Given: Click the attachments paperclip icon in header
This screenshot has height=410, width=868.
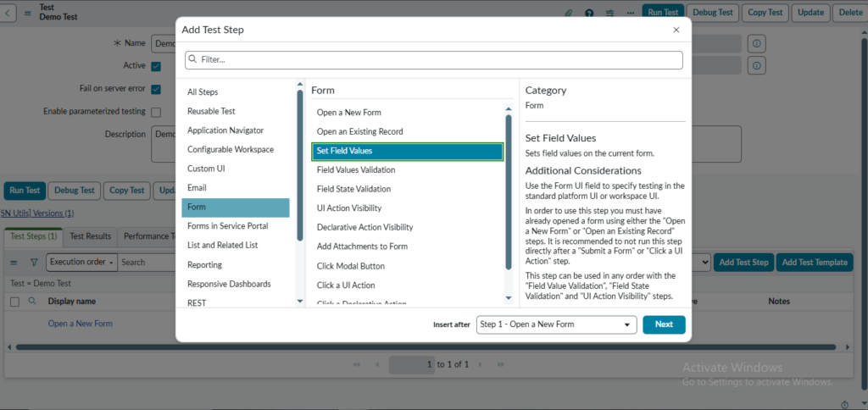Looking at the screenshot, I should click(x=569, y=13).
